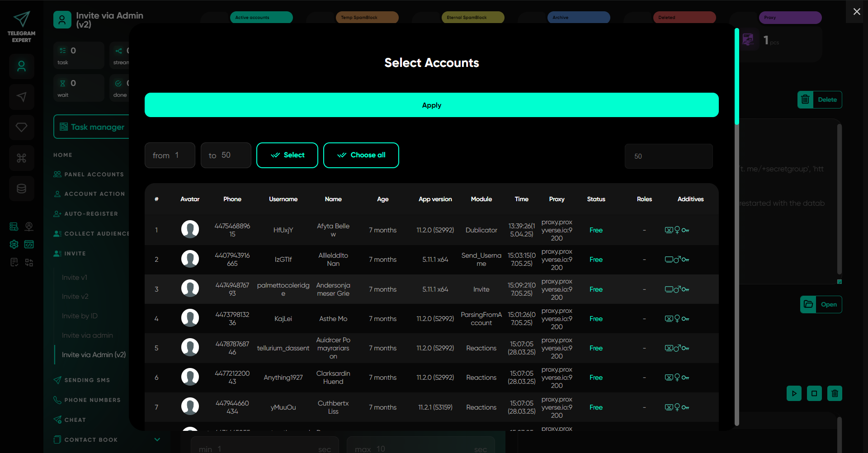This screenshot has width=868, height=453.
Task: Open Invite by ID in sidebar
Action: [80, 316]
